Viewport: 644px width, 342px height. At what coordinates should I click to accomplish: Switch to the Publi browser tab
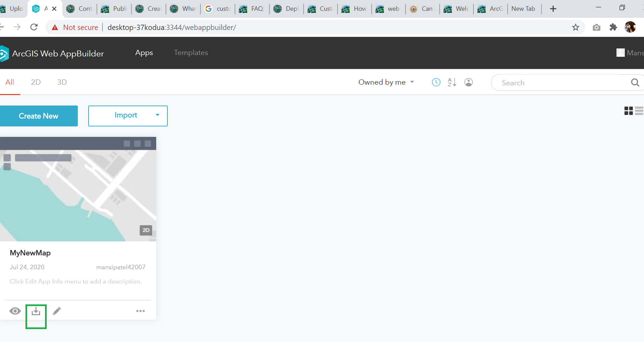click(x=114, y=9)
